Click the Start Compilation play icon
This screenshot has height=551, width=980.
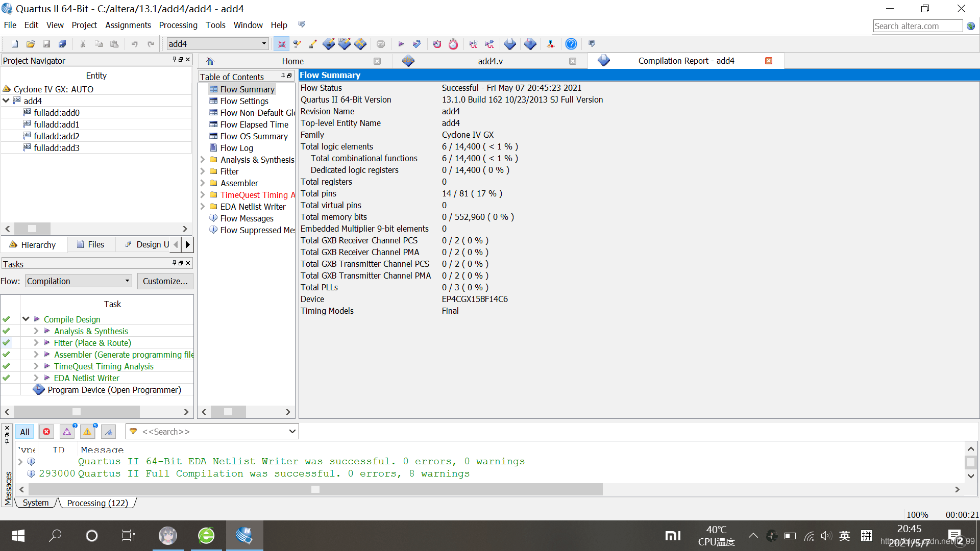coord(401,44)
